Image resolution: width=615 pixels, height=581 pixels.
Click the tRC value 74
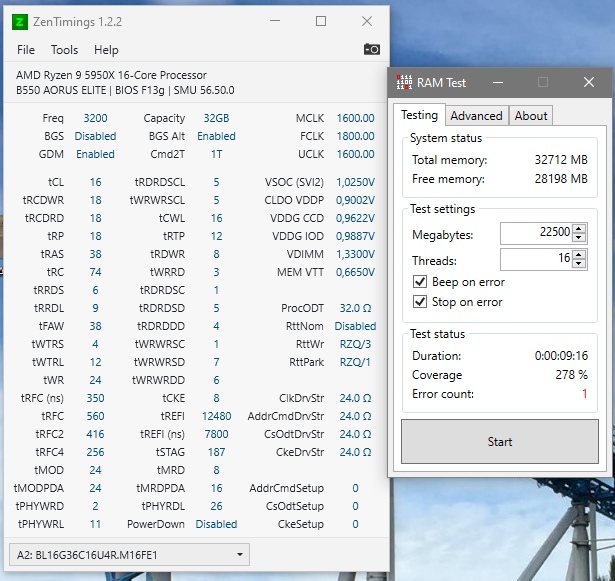tap(95, 272)
